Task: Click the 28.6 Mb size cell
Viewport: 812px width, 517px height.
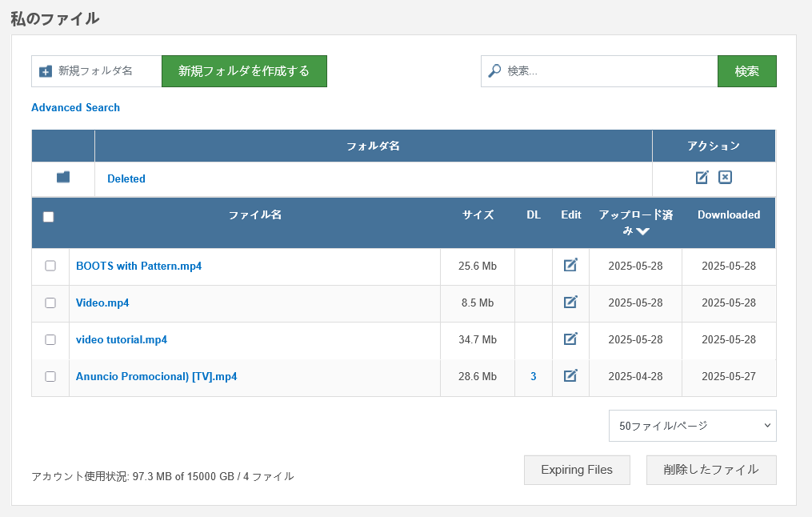Action: 478,376
